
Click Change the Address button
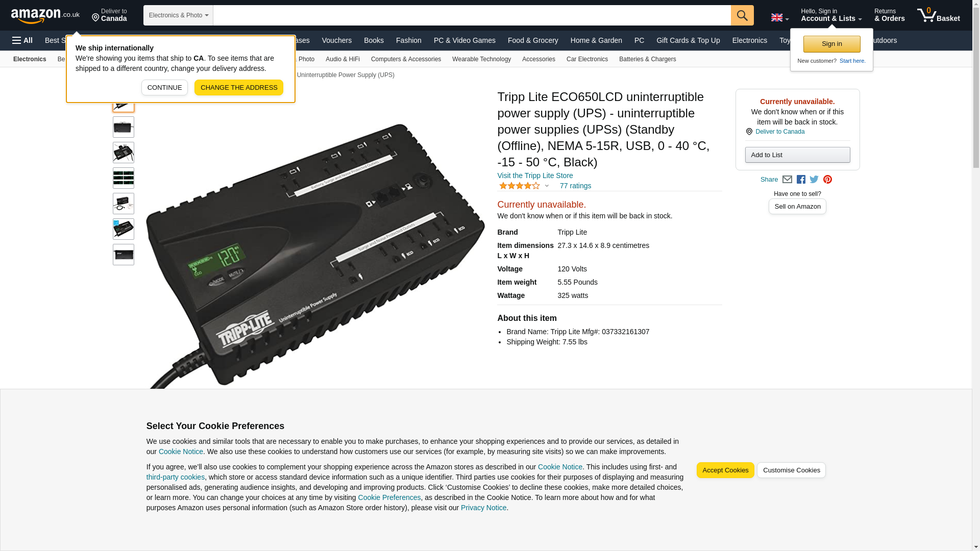click(x=239, y=88)
